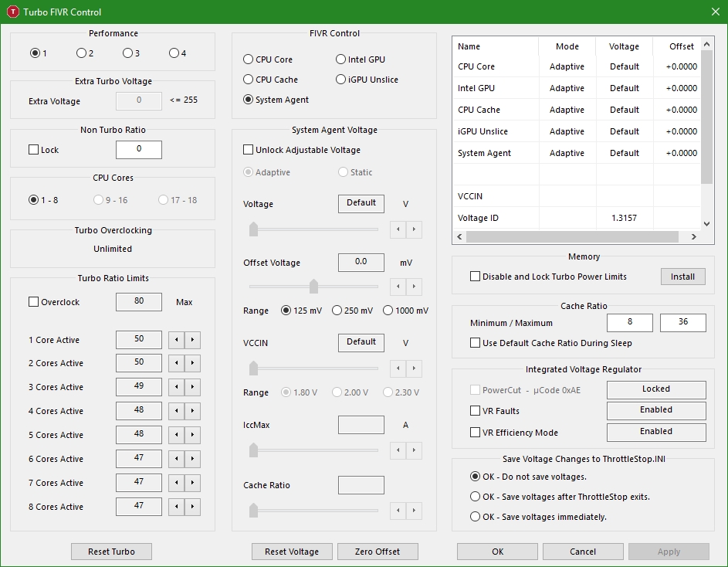Choose Save voltages after ThrottleStop exits
The height and width of the screenshot is (567, 728).
pyautogui.click(x=560, y=497)
